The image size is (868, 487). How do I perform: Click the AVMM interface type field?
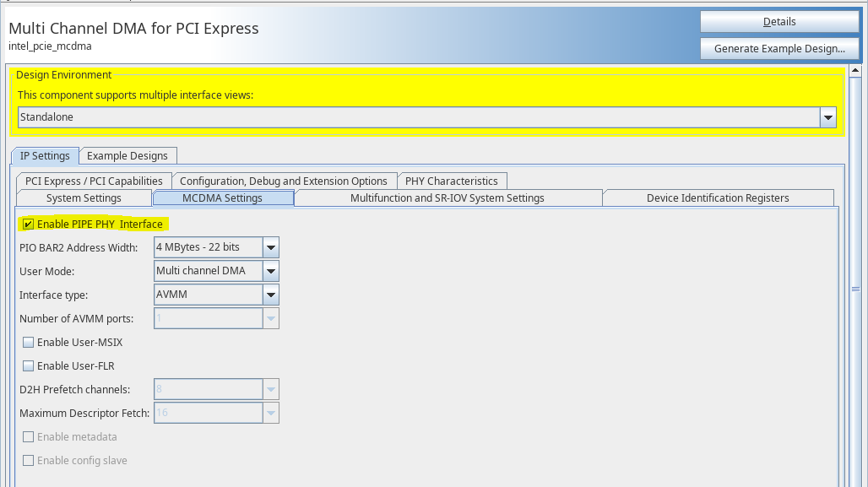click(x=209, y=295)
